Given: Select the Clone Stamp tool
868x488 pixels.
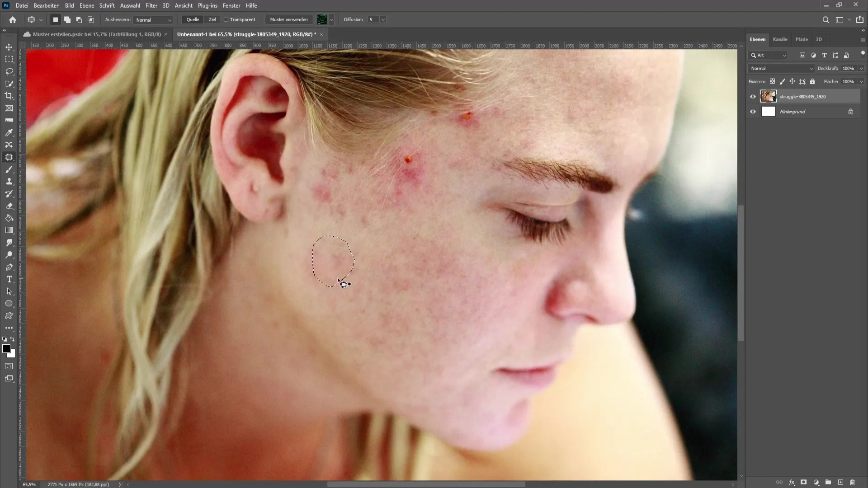Looking at the screenshot, I should point(9,181).
